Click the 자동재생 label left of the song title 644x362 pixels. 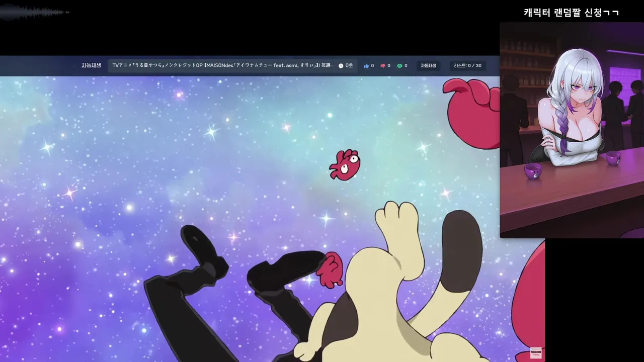[91, 65]
